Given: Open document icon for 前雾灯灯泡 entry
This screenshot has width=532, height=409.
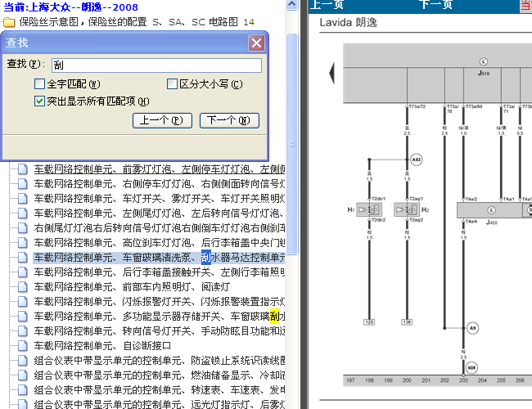Looking at the screenshot, I should tap(23, 169).
